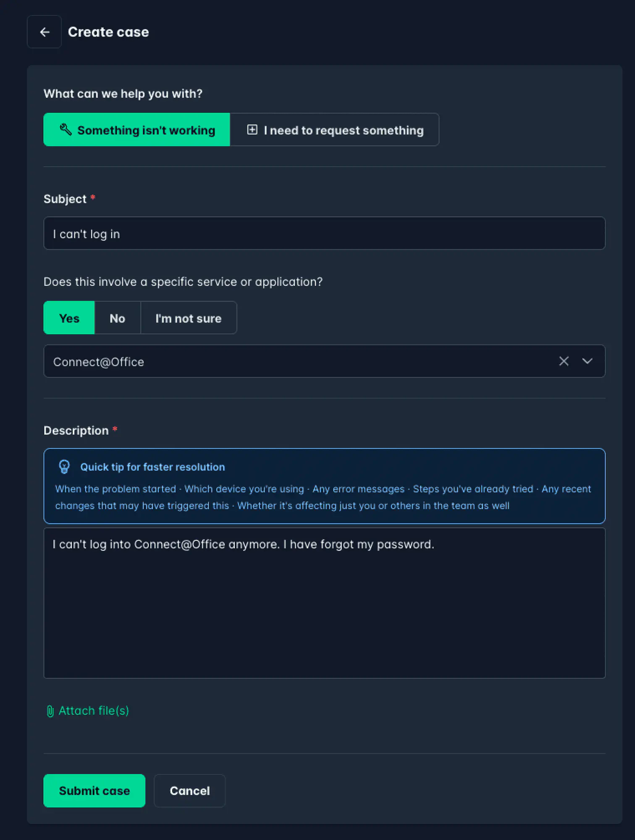Open the Connect@Office dropdown chevron
Viewport: 635px width, 840px height.
click(x=587, y=361)
